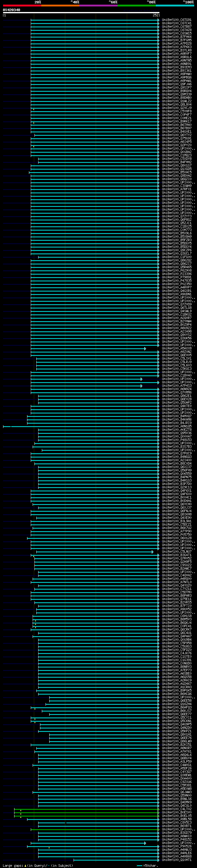Select the UniRef100_Q6YTY2 entry
The image size is (197, 868).
coord(176,135)
